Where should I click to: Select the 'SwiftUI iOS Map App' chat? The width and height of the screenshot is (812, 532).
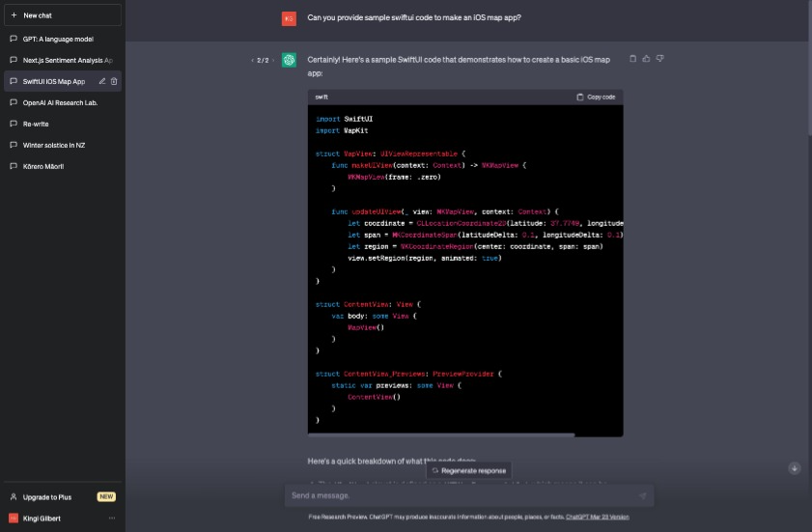(54, 81)
